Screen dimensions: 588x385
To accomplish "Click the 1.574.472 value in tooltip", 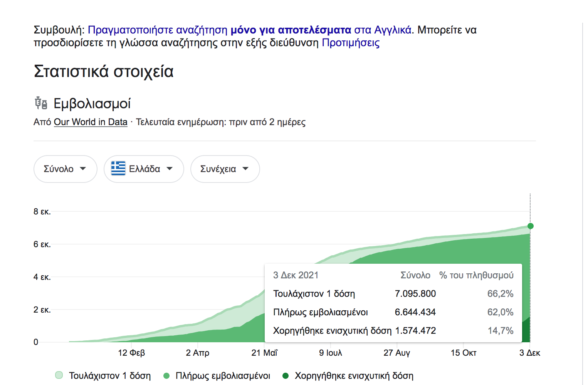I will 415,331.
